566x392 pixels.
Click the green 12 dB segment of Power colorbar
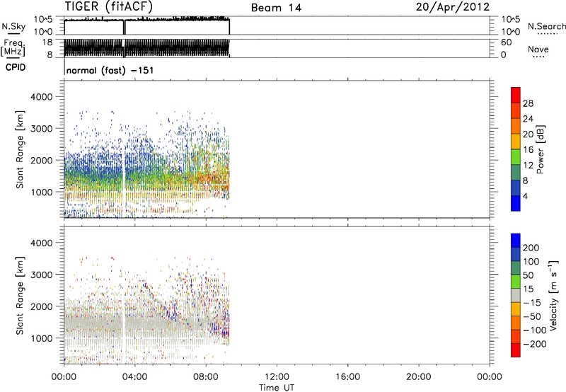[x=516, y=157]
